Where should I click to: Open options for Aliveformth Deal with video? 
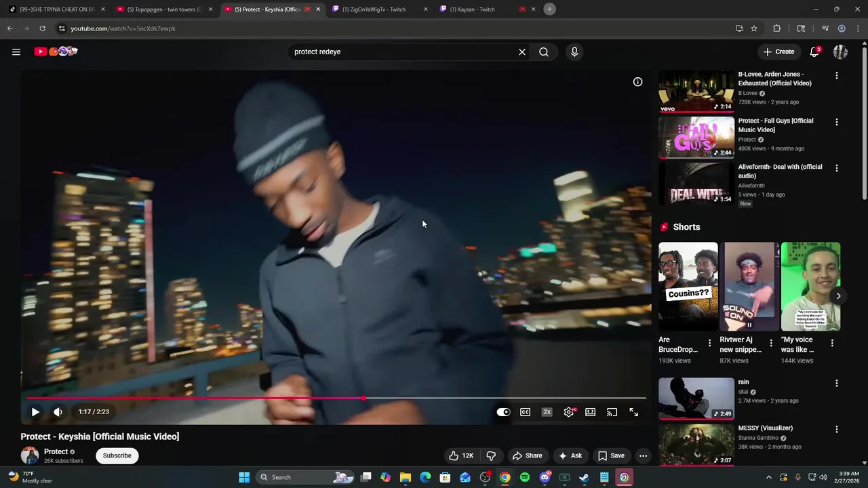pyautogui.click(x=836, y=168)
